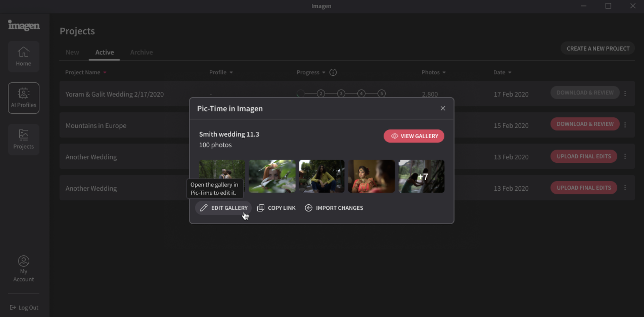The image size is (644, 317).
Task: Click progress step 4 for Yoram & Galit
Action: point(361,93)
